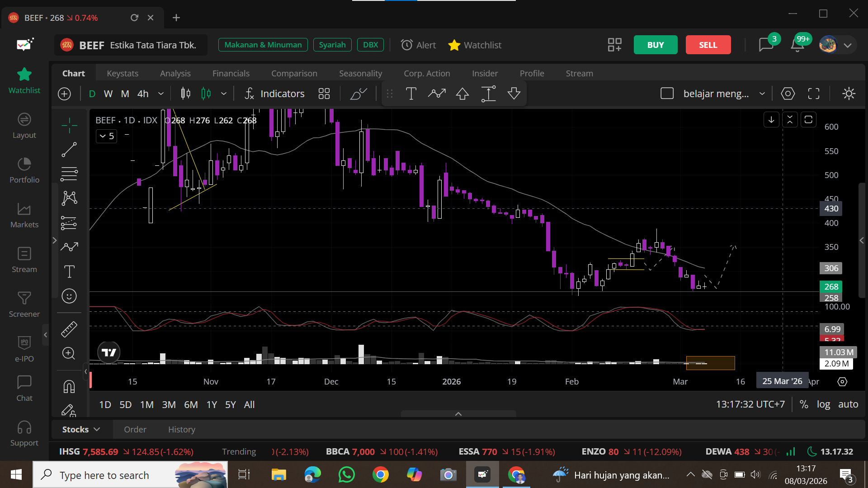Switch to the Financials tab
Screen dimensions: 868x488
pos(231,73)
